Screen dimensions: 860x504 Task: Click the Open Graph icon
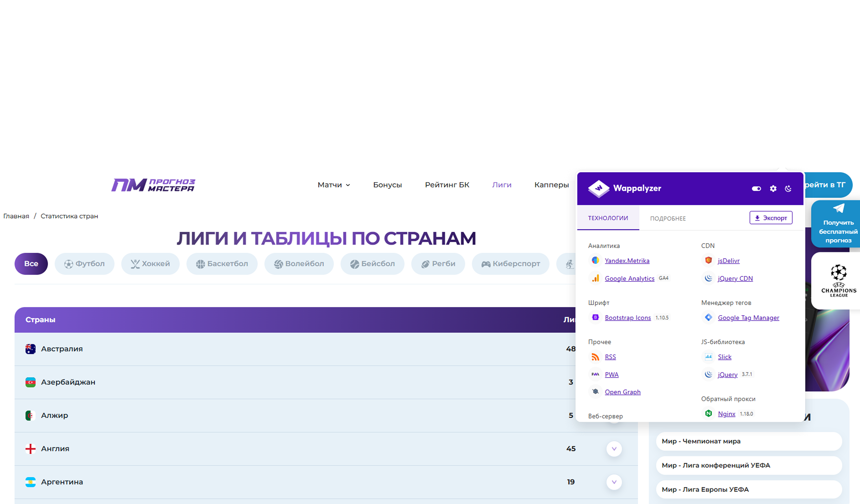pyautogui.click(x=595, y=392)
